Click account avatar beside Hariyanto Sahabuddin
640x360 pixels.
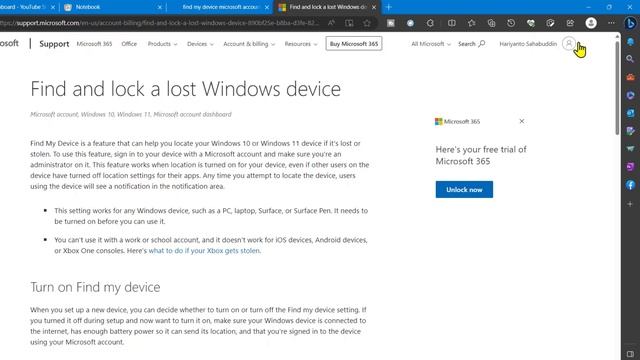tap(569, 44)
